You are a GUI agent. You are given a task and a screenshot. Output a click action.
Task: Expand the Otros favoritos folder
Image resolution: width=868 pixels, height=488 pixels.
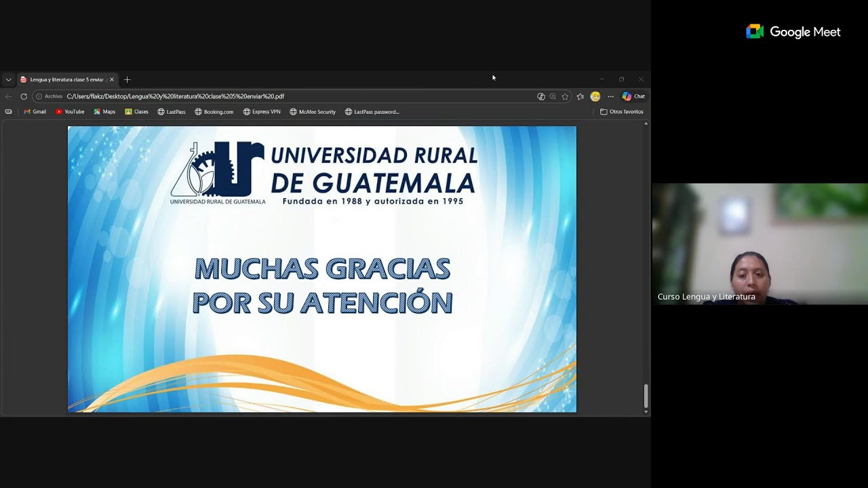pyautogui.click(x=622, y=112)
